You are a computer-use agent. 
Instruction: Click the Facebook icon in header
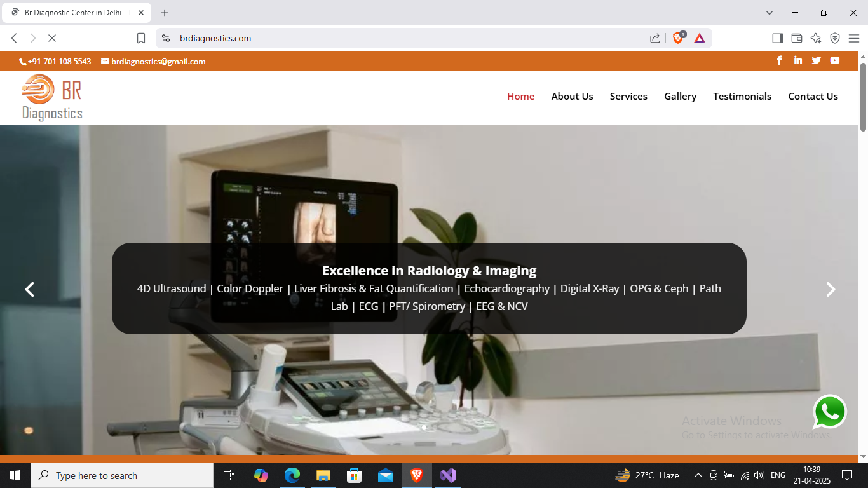(x=780, y=60)
